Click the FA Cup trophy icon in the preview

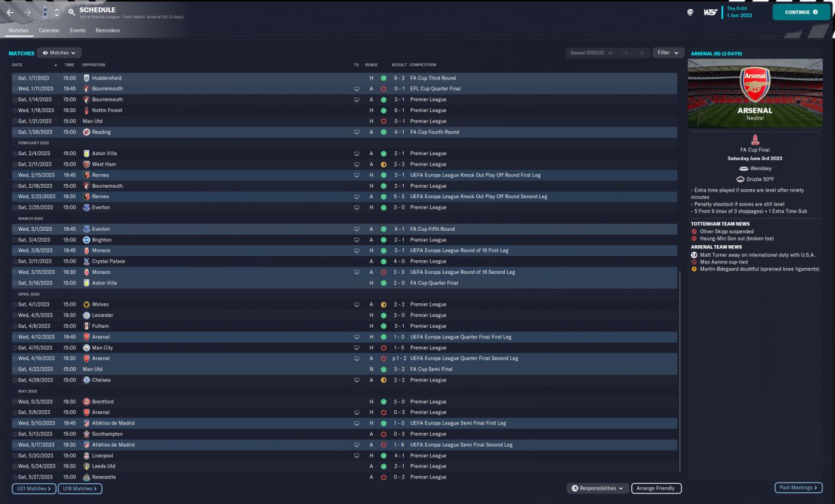pyautogui.click(x=755, y=139)
